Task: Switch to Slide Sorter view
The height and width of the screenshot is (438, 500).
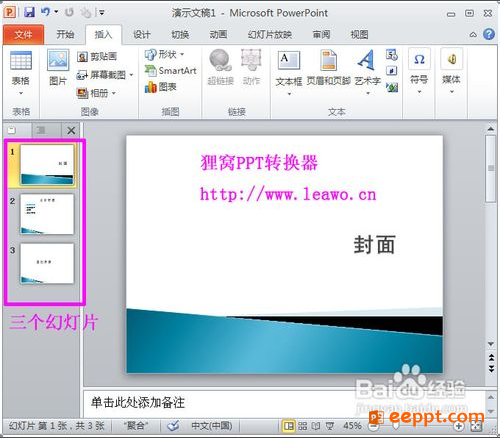Action: click(302, 426)
